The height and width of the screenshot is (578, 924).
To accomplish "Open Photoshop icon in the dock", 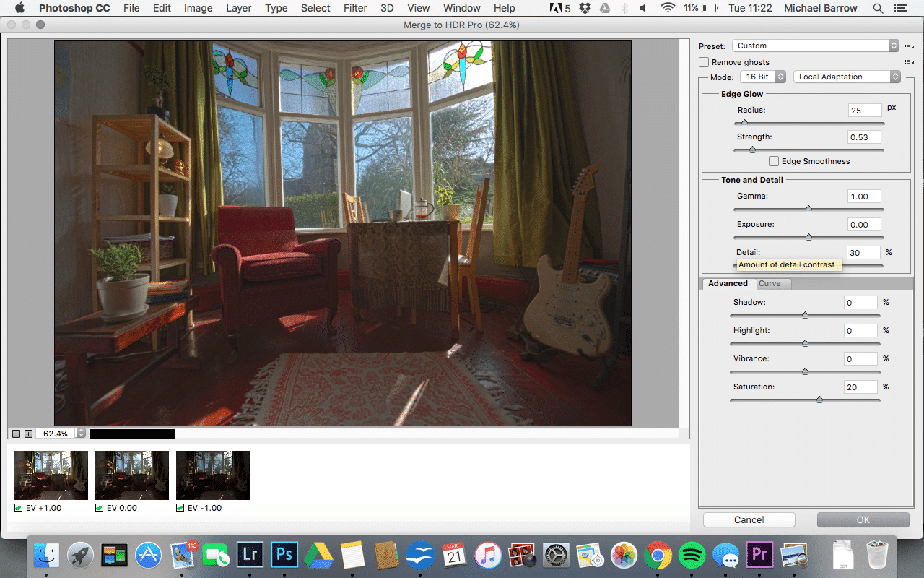I will click(x=284, y=555).
